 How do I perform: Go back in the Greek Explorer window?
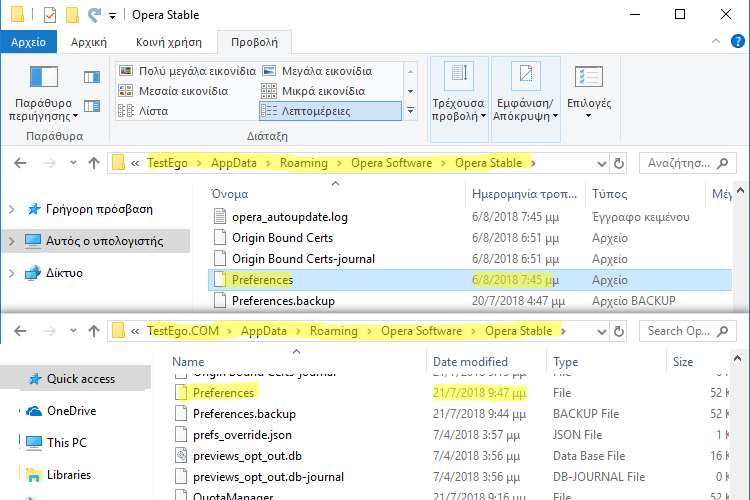pyautogui.click(x=20, y=163)
